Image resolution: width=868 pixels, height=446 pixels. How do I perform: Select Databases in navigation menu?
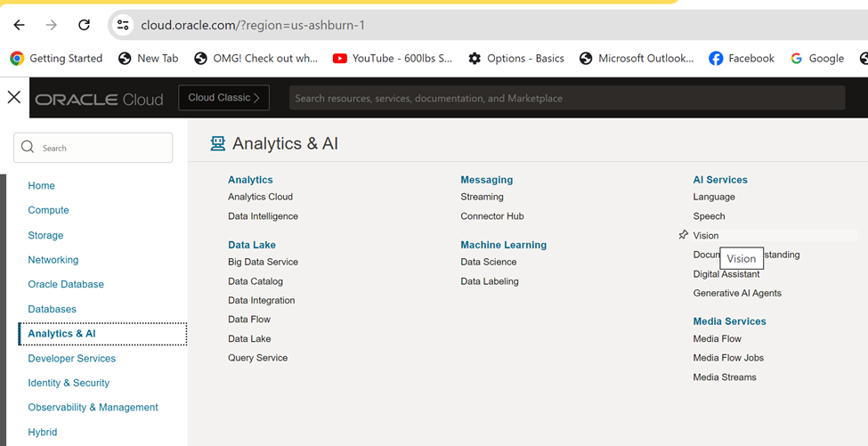[52, 309]
